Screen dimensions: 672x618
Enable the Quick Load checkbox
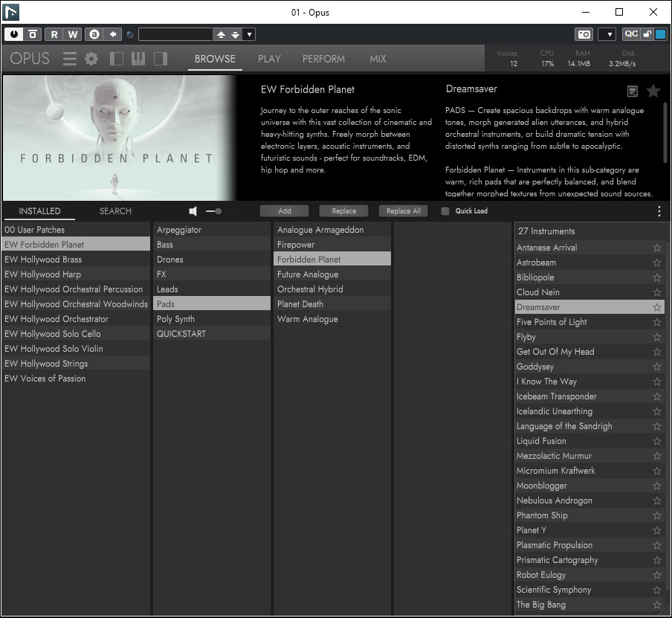coord(445,211)
